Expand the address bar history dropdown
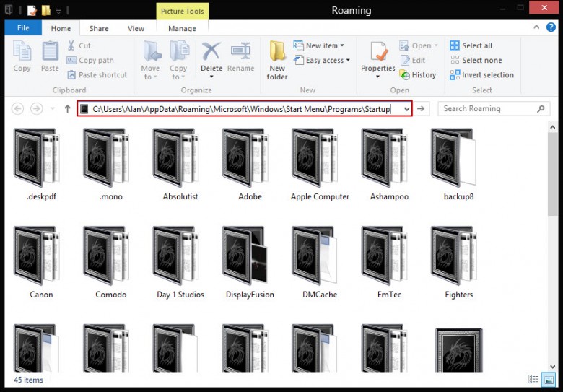Screen dimensions: 563x392 coord(407,109)
